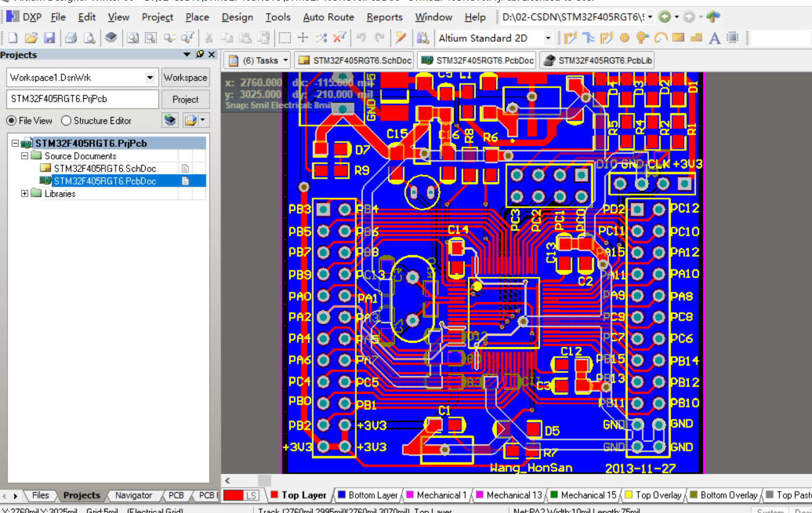Image resolution: width=812 pixels, height=513 pixels.
Task: Select the File View radio button
Action: tap(11, 121)
